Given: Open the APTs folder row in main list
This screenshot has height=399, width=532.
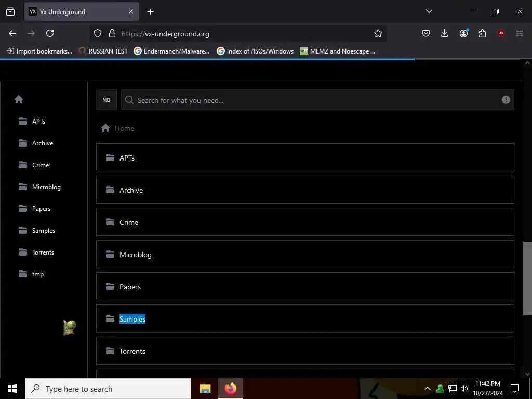Looking at the screenshot, I should (x=305, y=157).
